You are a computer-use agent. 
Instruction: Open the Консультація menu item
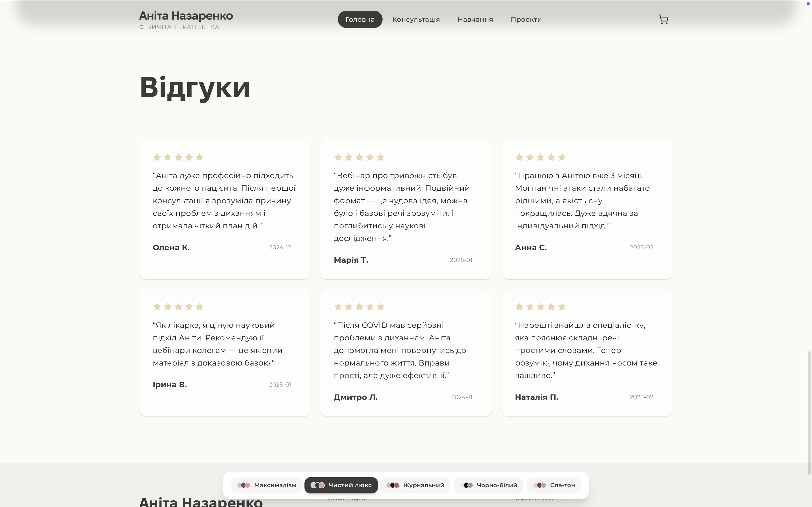(416, 20)
